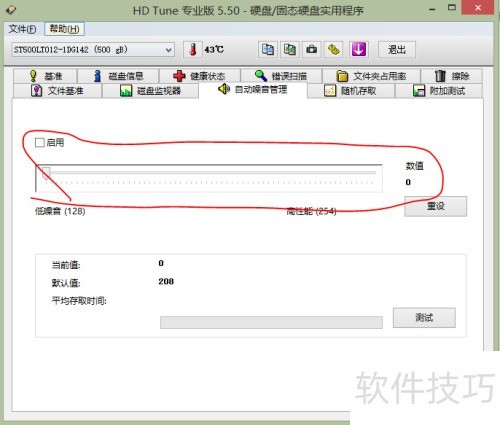The image size is (500, 425).
Task: Click the noise level slider thumb
Action: point(46,173)
